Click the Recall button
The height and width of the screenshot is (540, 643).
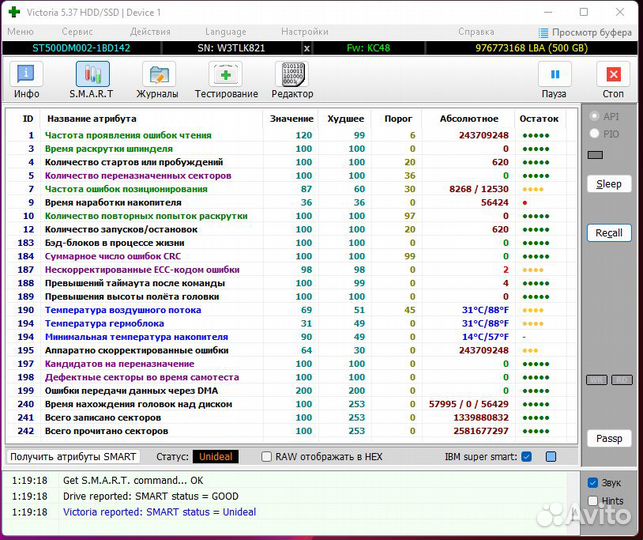tap(608, 233)
